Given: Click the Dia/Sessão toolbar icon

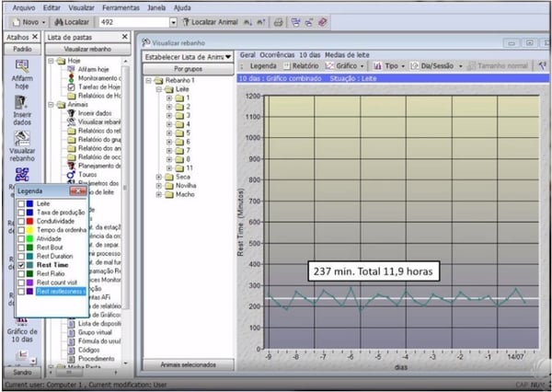Looking at the screenshot, I should coord(415,66).
